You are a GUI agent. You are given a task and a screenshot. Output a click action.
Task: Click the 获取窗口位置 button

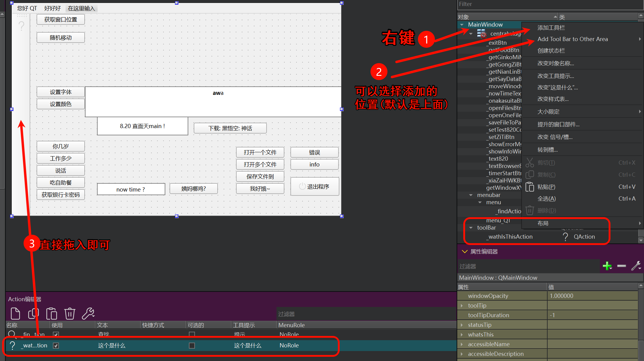[x=61, y=20]
